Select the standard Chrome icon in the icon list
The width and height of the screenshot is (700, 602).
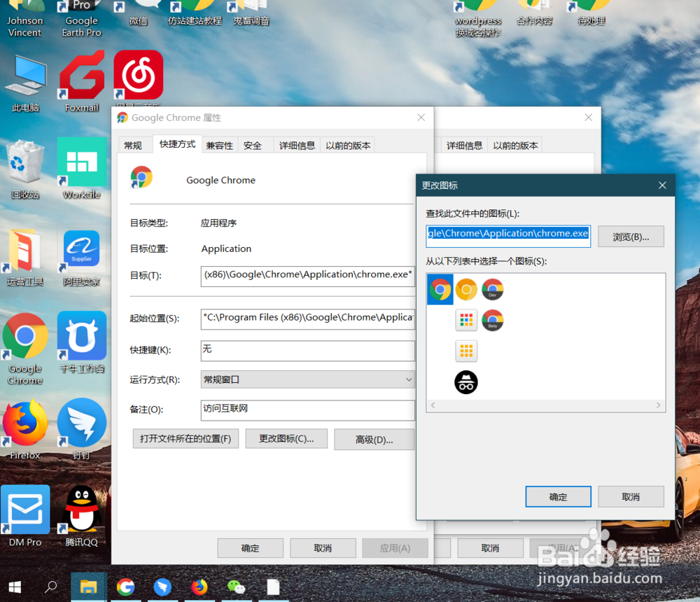[440, 289]
